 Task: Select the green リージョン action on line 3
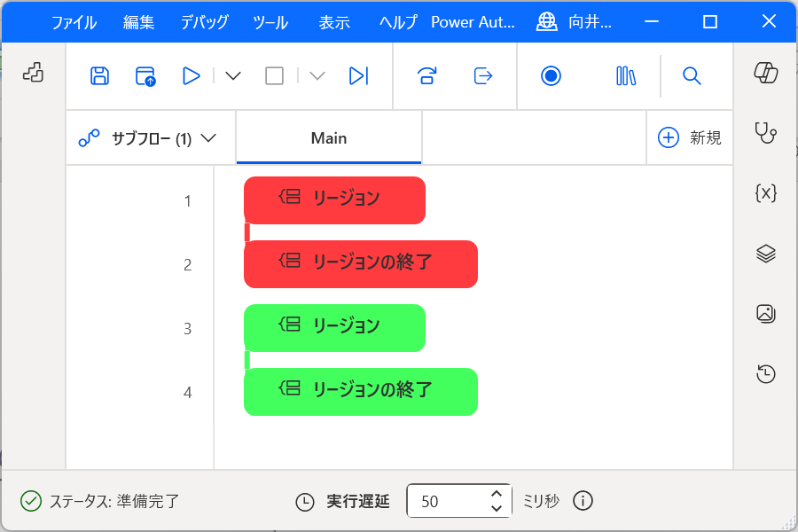[x=334, y=328]
